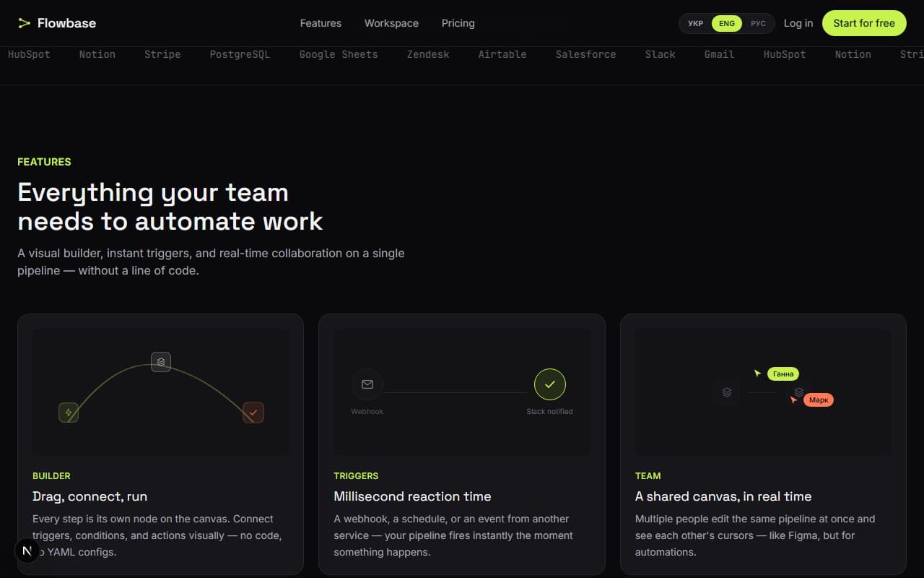Image resolution: width=924 pixels, height=578 pixels.
Task: Switch language to РУС
Action: pos(758,23)
